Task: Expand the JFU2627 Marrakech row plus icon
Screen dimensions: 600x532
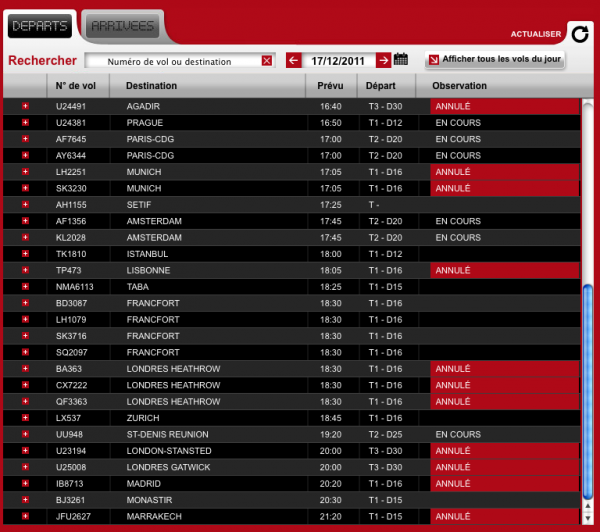Action: coord(26,516)
